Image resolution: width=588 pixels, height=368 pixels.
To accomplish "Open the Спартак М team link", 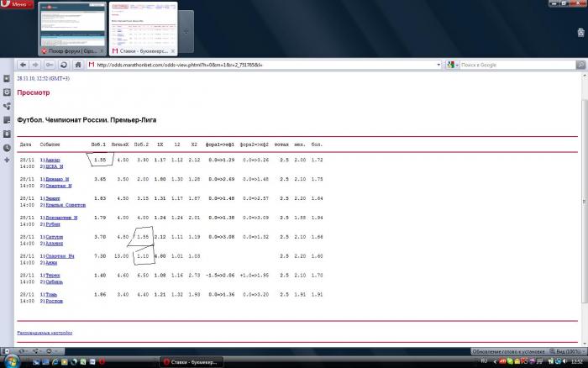I will [x=59, y=186].
